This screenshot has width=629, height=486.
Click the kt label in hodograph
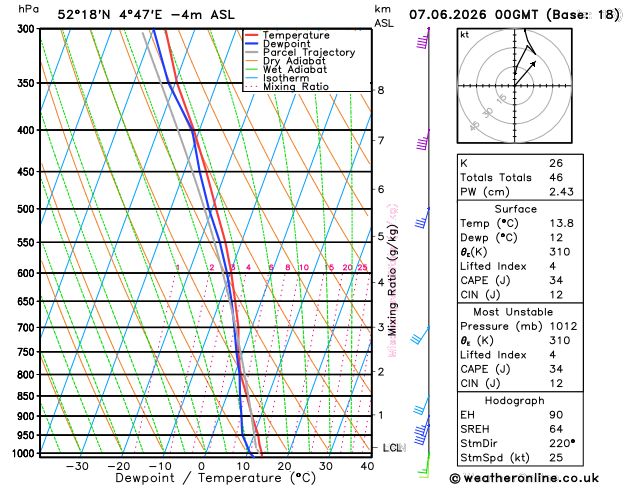[x=465, y=35]
